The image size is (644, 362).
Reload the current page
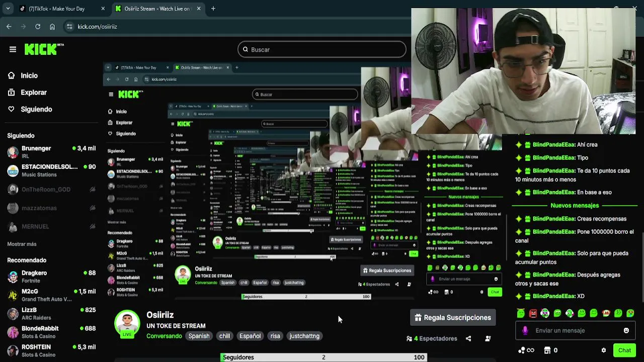(38, 27)
